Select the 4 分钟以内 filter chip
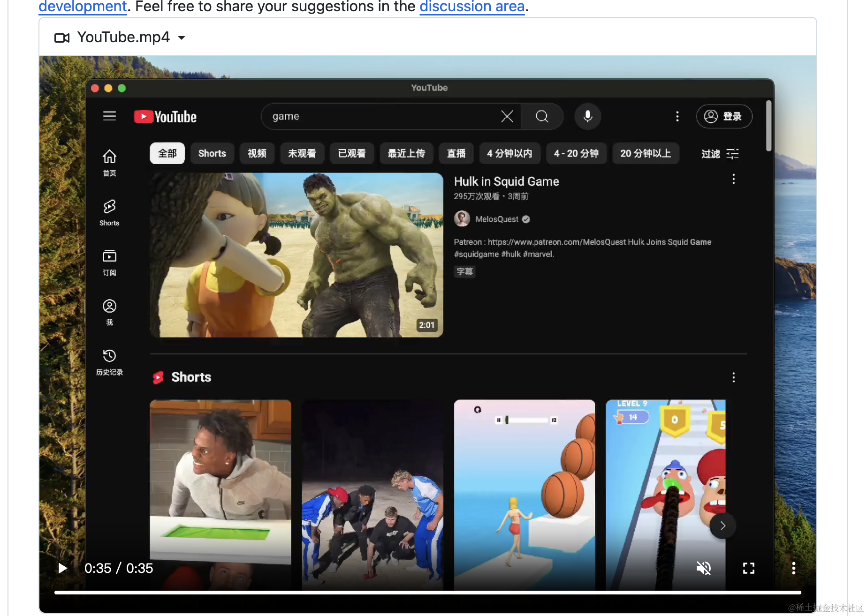Screen dimensions: 867x616 510,153
